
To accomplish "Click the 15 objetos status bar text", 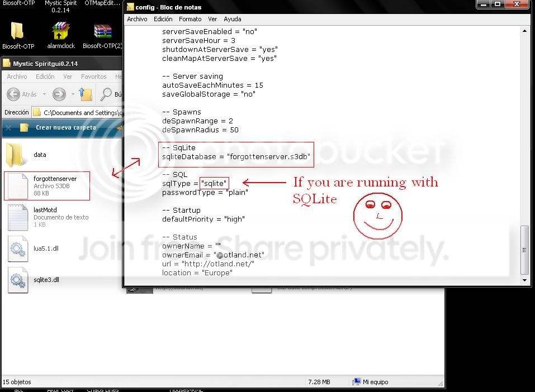I will [17, 382].
